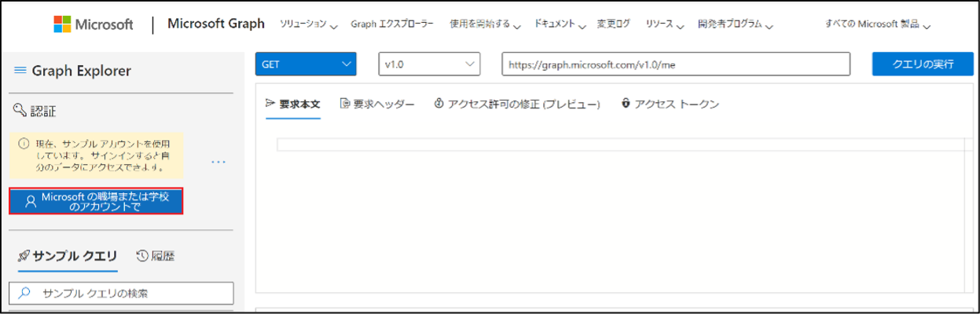Viewport: 980px width, 314px height.
Task: Open 変更ログ nav item
Action: pos(613,24)
